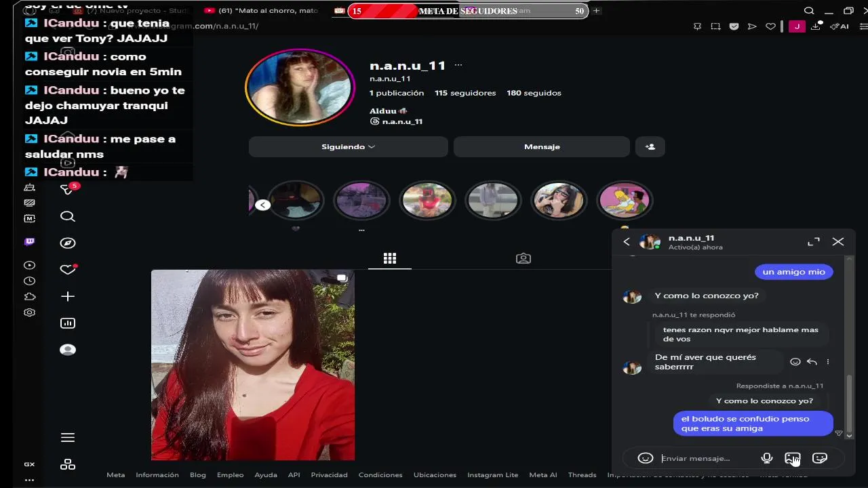Open the Simpsons story highlight
868x488 pixels.
coord(624,201)
